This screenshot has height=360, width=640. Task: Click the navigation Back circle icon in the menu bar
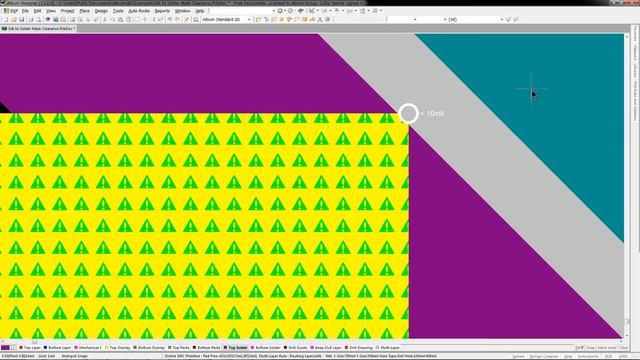click(280, 11)
